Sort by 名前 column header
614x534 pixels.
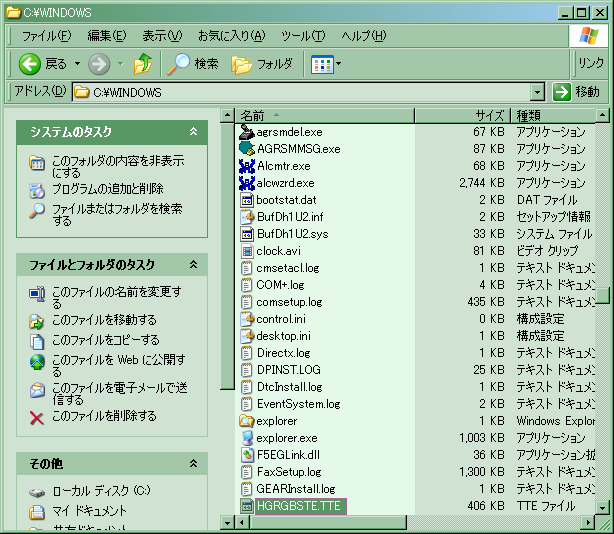[x=325, y=116]
